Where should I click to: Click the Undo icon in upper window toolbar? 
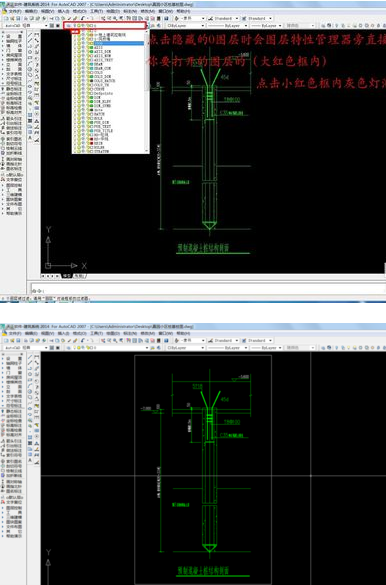(x=83, y=18)
